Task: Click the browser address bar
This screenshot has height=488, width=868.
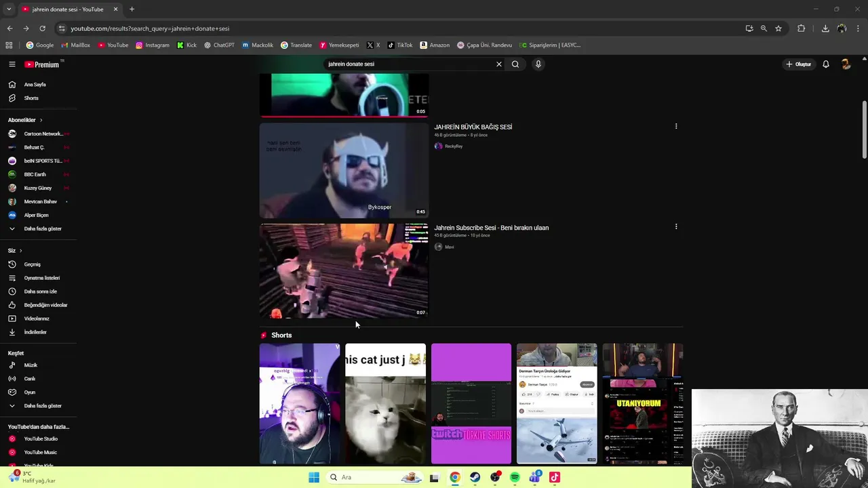Action: pos(400,28)
